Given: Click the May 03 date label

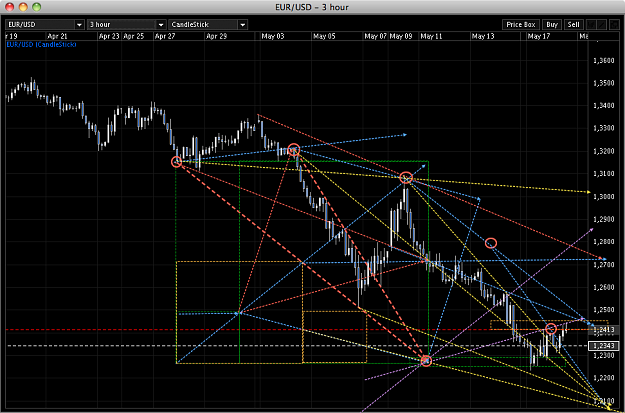Looking at the screenshot, I should click(273, 36).
